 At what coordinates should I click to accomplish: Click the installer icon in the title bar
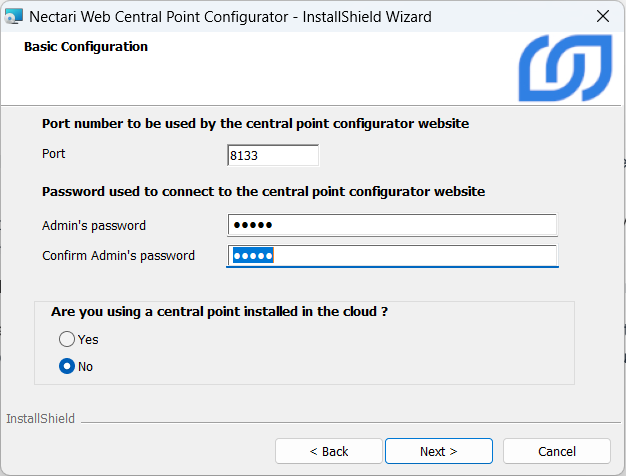tap(14, 16)
